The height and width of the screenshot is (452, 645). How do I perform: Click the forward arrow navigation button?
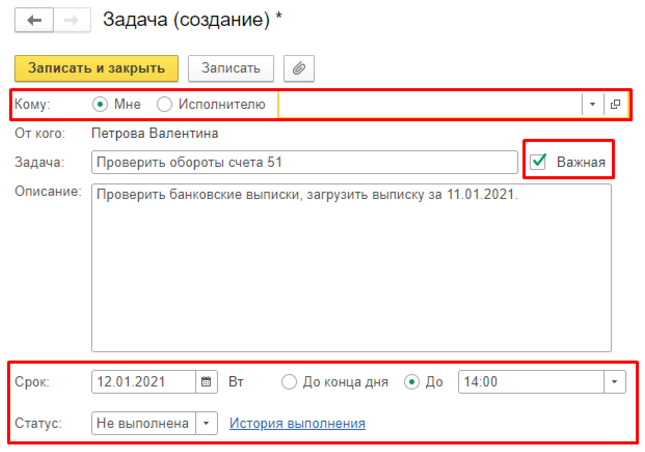coord(71,20)
